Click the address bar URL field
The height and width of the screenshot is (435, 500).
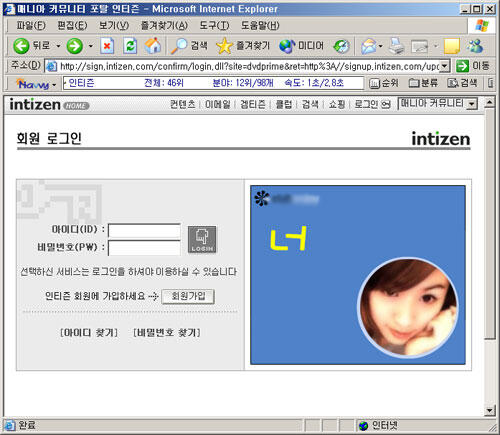pyautogui.click(x=247, y=66)
